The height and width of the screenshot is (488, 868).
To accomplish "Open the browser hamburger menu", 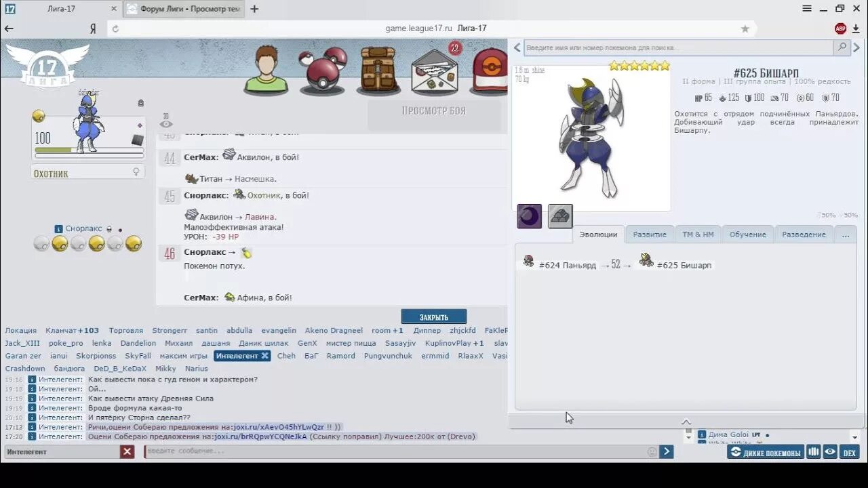I will click(x=807, y=9).
